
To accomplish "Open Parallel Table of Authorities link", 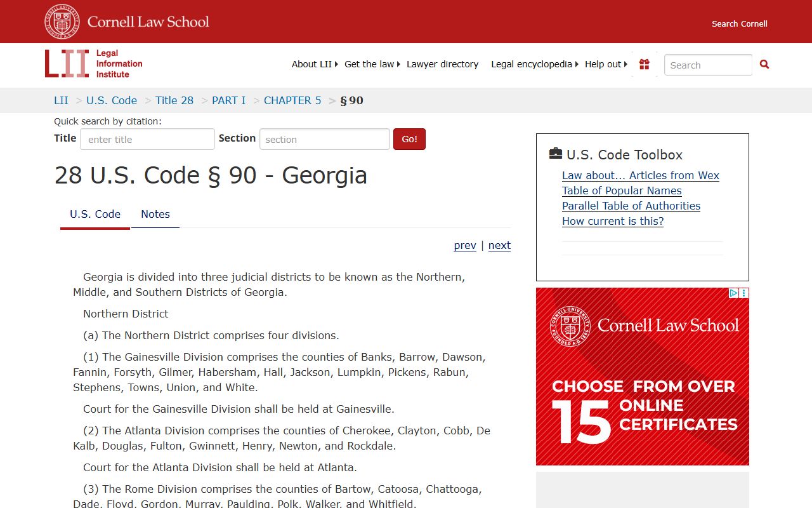I will coord(631,206).
